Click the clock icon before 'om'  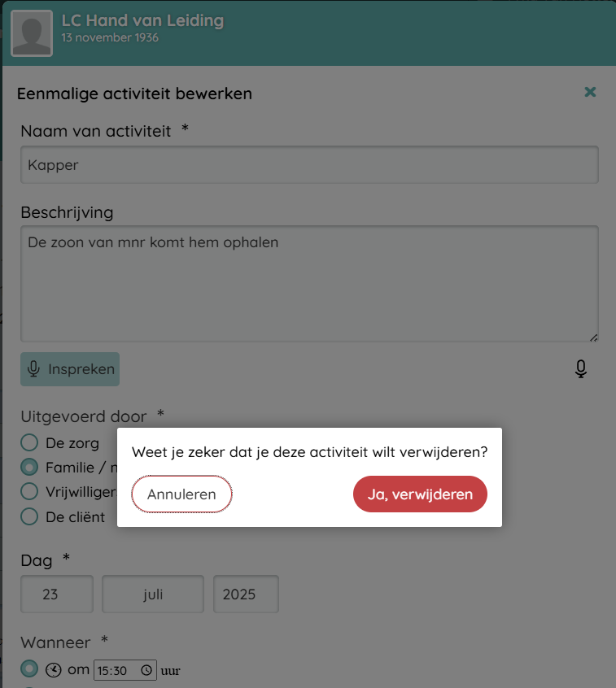click(x=53, y=670)
